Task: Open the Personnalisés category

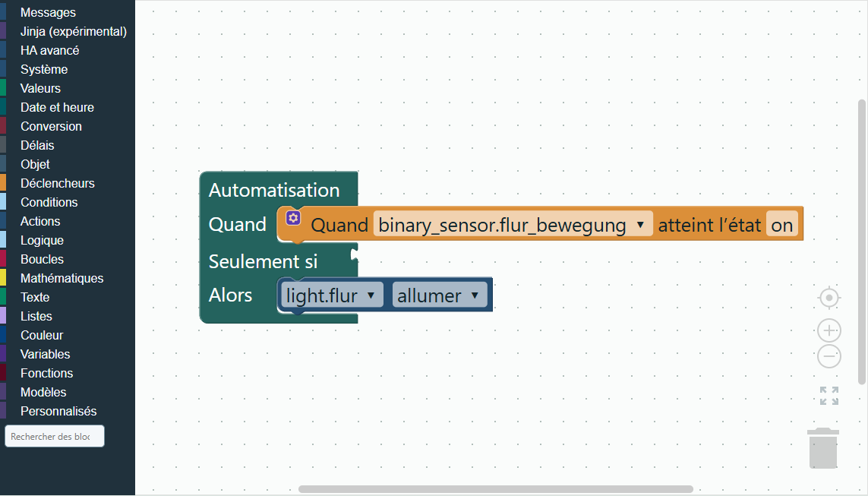Action: pyautogui.click(x=68, y=411)
